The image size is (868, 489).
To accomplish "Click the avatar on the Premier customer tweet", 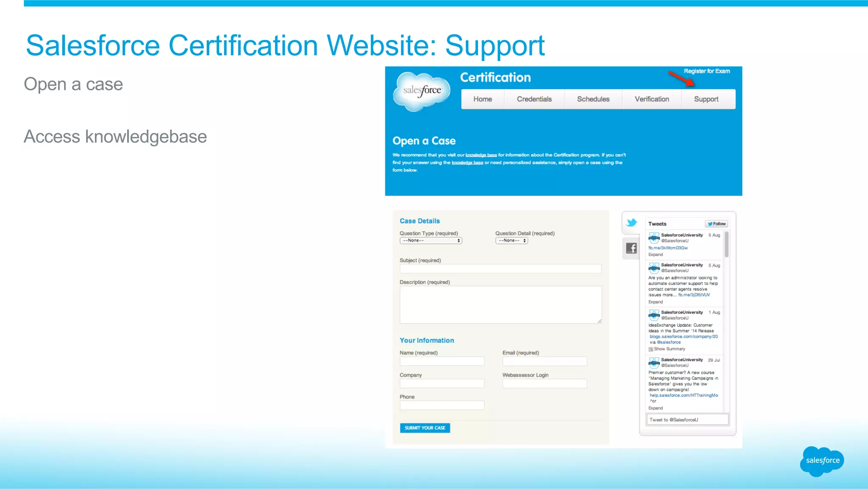I will pyautogui.click(x=654, y=362).
